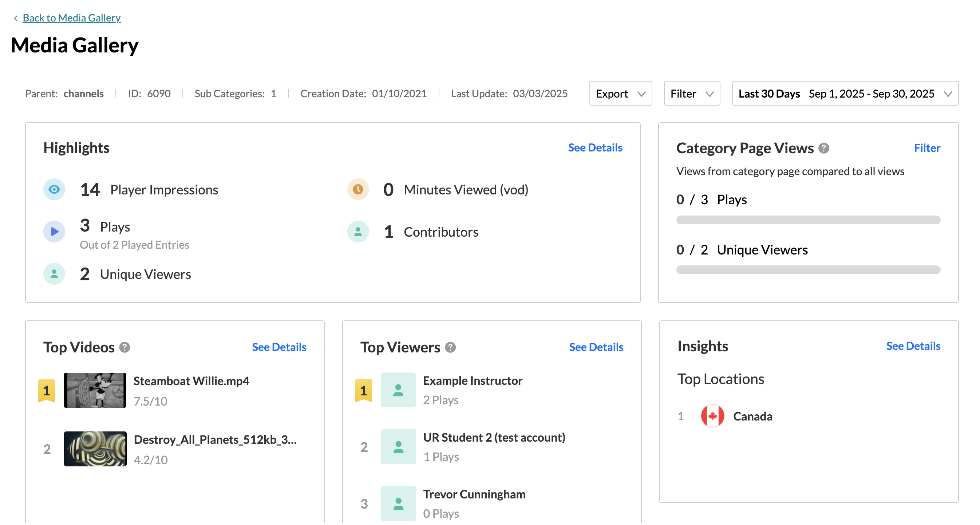Click the Canada flag icon

pyautogui.click(x=712, y=416)
